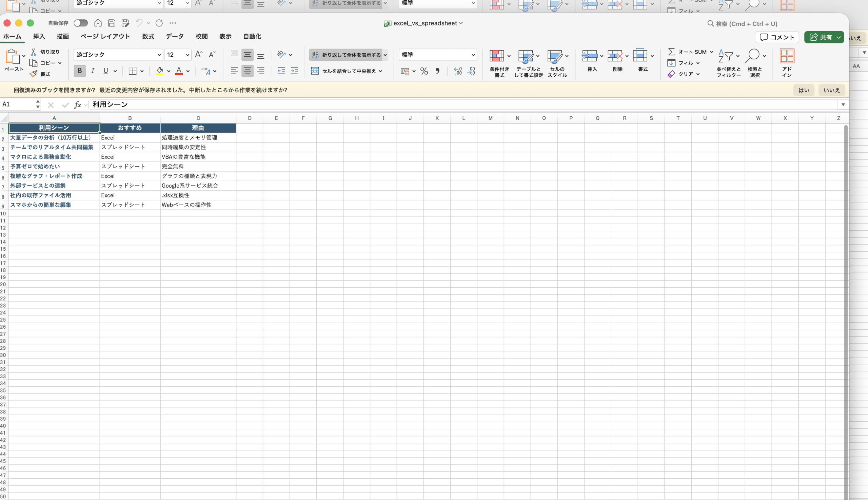868x500 pixels.
Task: Increase decimal places
Action: point(457,71)
